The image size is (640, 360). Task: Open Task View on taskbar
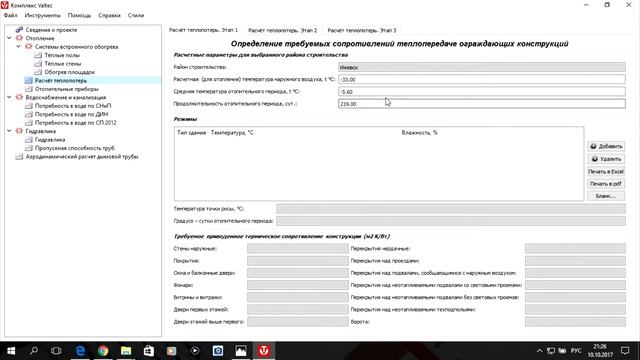click(56, 351)
